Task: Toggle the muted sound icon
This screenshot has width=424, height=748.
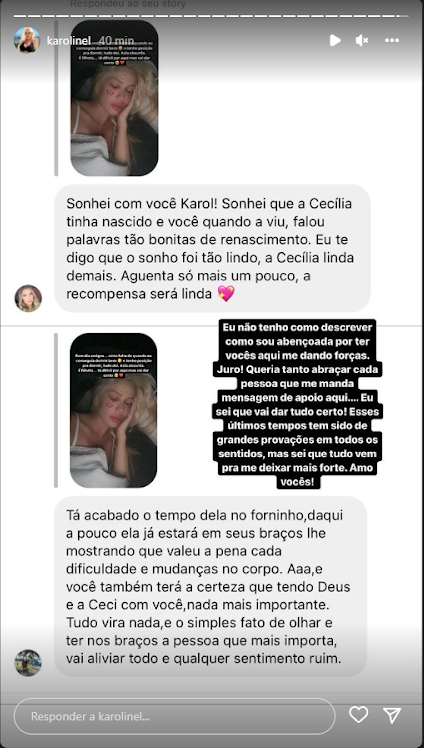Action: pos(362,41)
